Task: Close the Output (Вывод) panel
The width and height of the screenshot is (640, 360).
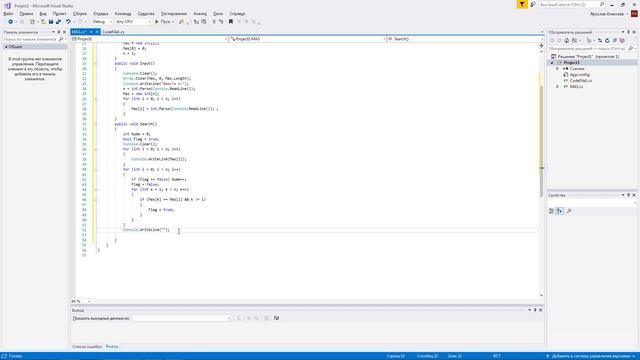Action: [x=540, y=310]
